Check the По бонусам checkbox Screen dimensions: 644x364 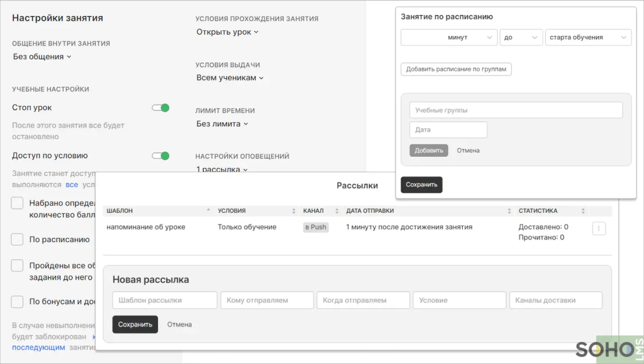[x=17, y=302]
